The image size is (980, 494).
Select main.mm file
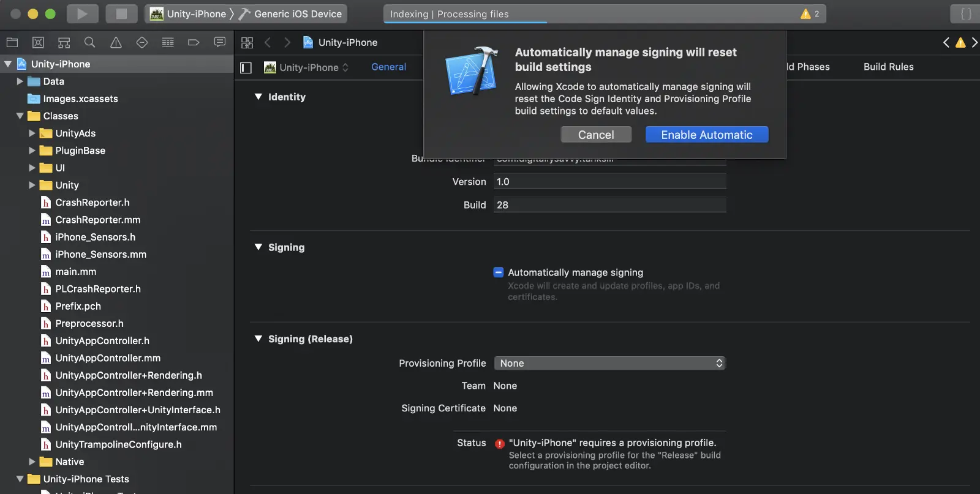(75, 271)
